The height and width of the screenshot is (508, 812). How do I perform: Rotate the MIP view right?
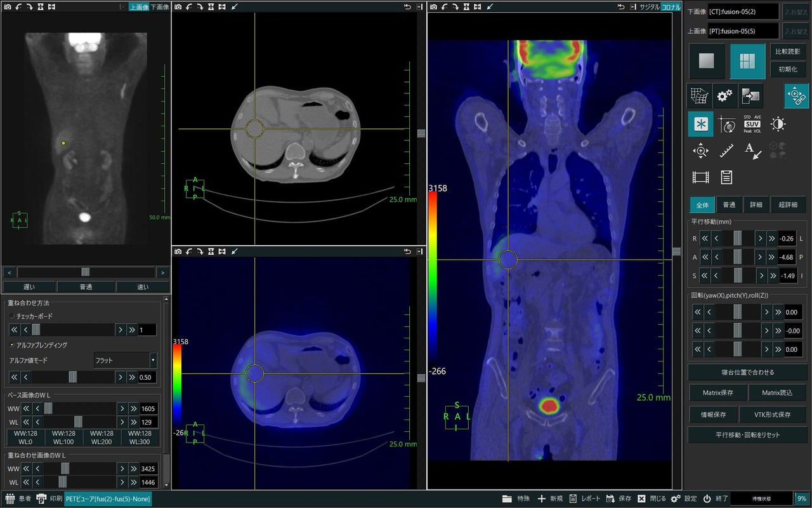pos(29,6)
